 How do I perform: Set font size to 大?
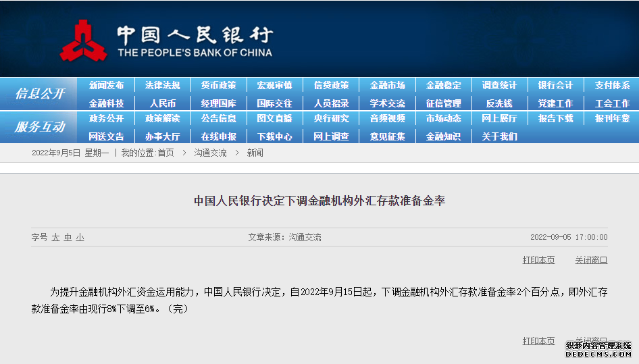point(55,237)
